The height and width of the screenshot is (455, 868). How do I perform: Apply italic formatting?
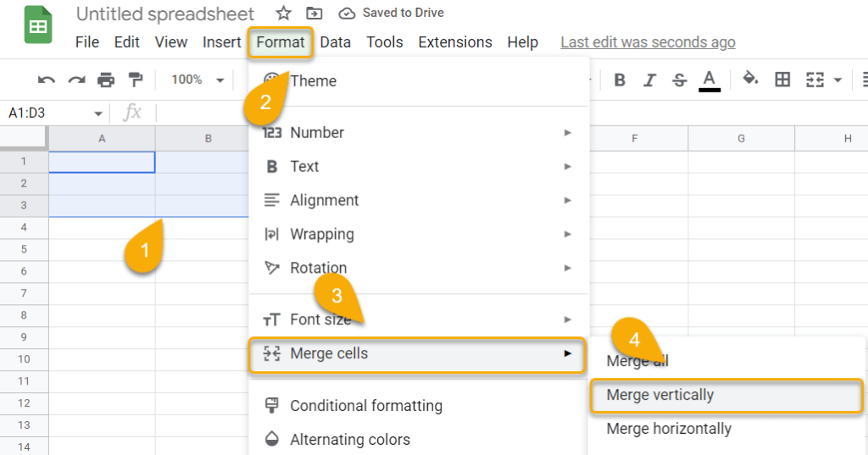click(x=649, y=80)
